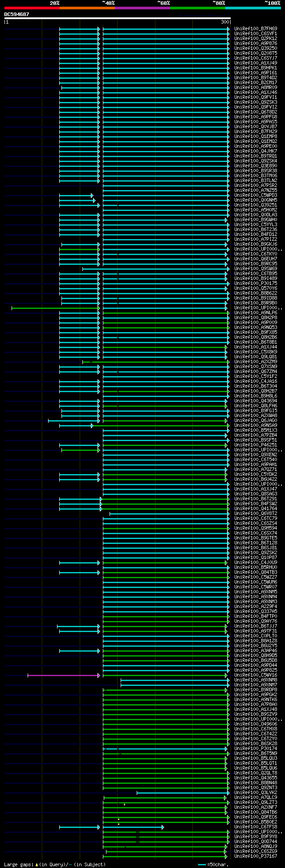The image size is (285, 868).
Task: Open hit UniRef100_C6SVF1
Action: [x=256, y=33]
